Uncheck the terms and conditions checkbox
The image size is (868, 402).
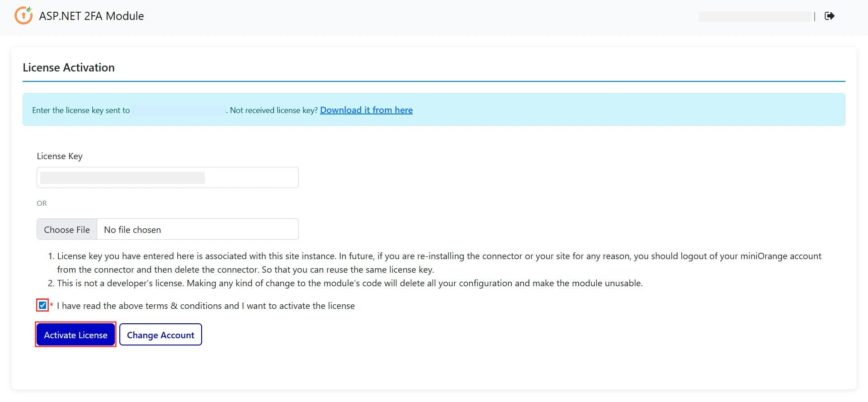pos(42,305)
